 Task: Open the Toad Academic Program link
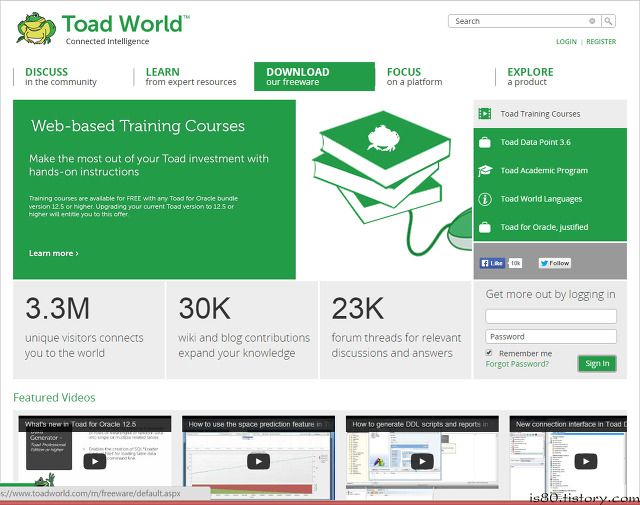pyautogui.click(x=544, y=171)
